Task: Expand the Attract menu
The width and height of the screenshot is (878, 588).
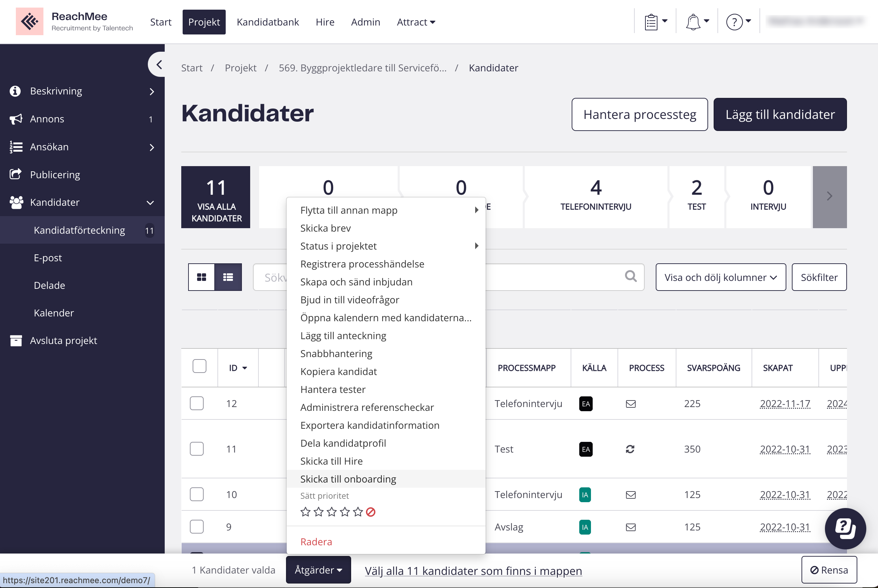Action: 416,22
